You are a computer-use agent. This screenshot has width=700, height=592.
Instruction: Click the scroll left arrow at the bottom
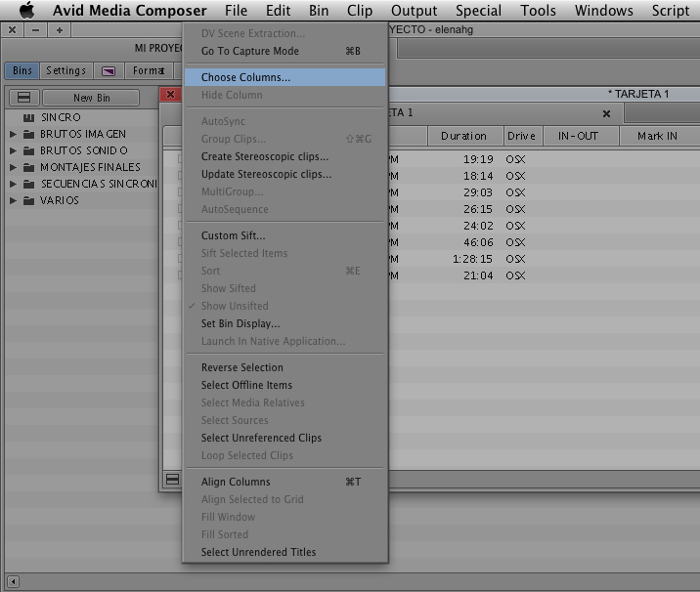(13, 581)
